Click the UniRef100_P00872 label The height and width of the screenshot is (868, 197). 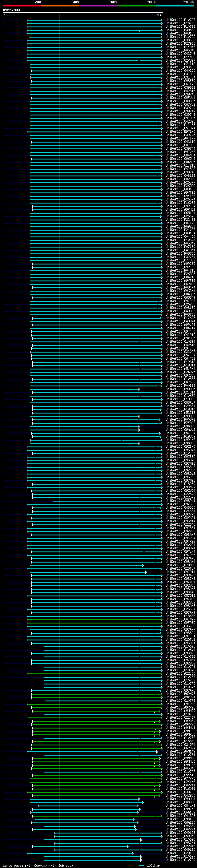(x=180, y=419)
